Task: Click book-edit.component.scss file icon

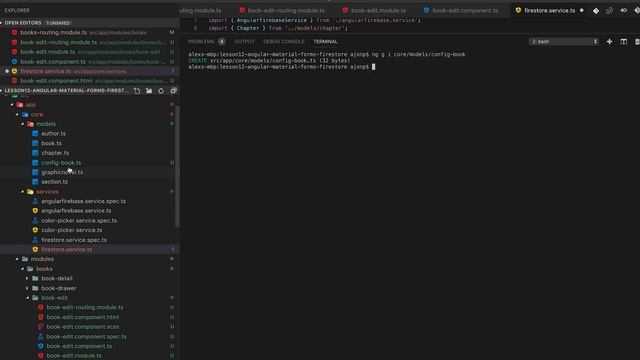Action: 40,327
